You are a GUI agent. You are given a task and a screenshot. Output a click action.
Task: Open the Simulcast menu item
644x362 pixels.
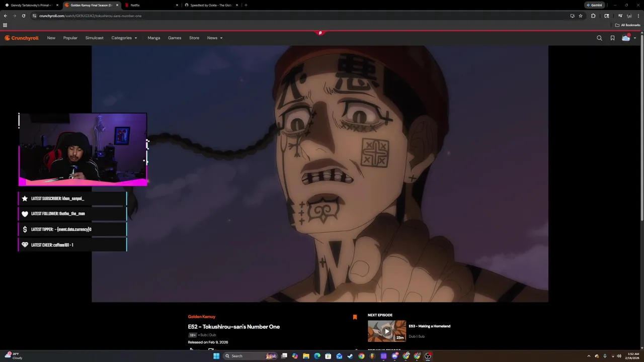click(95, 38)
